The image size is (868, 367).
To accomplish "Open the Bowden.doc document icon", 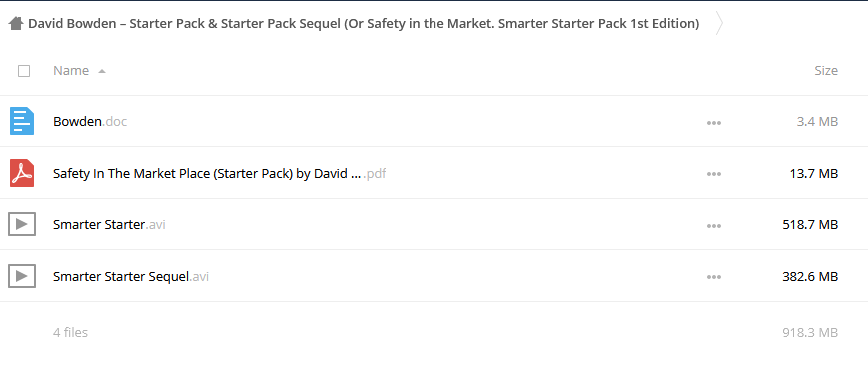I will tap(22, 121).
